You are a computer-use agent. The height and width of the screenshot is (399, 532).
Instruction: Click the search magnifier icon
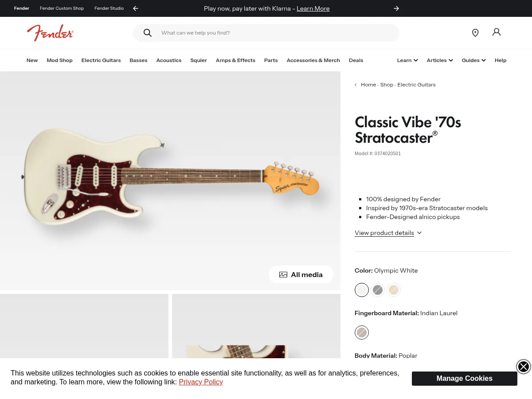point(148,33)
